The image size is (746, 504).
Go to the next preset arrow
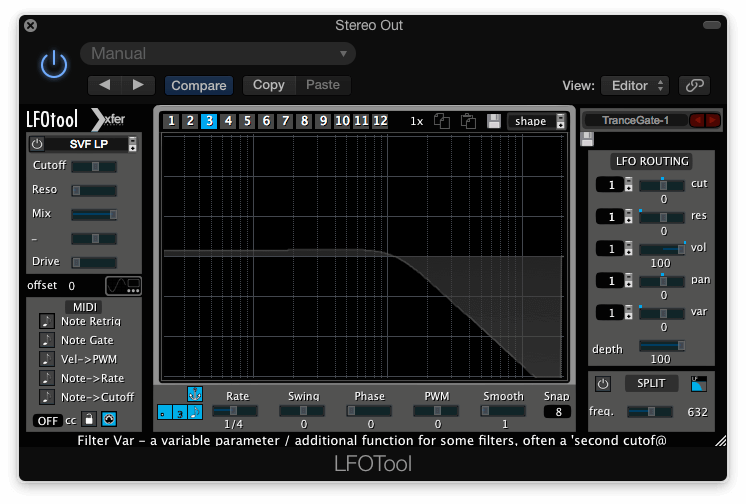point(138,85)
